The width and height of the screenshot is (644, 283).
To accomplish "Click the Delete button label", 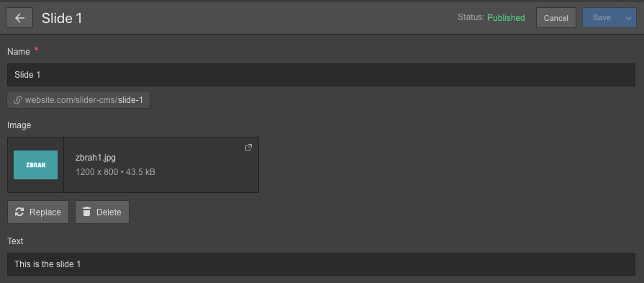I will point(109,212).
